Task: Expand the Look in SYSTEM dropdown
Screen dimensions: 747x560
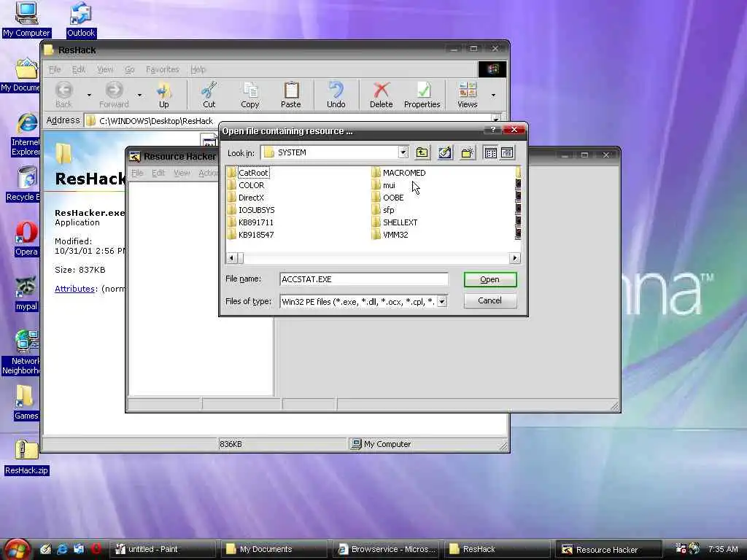Action: (x=403, y=152)
